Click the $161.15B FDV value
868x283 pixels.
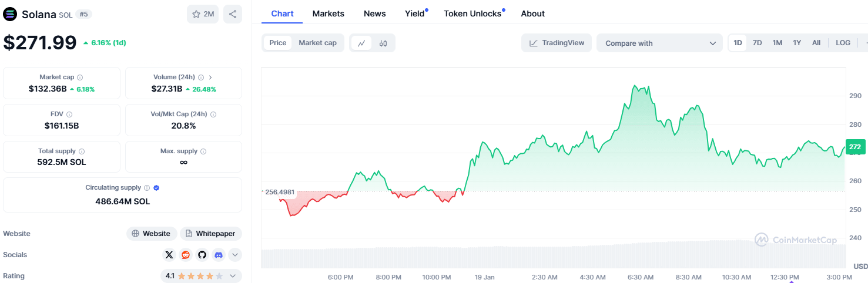point(62,126)
